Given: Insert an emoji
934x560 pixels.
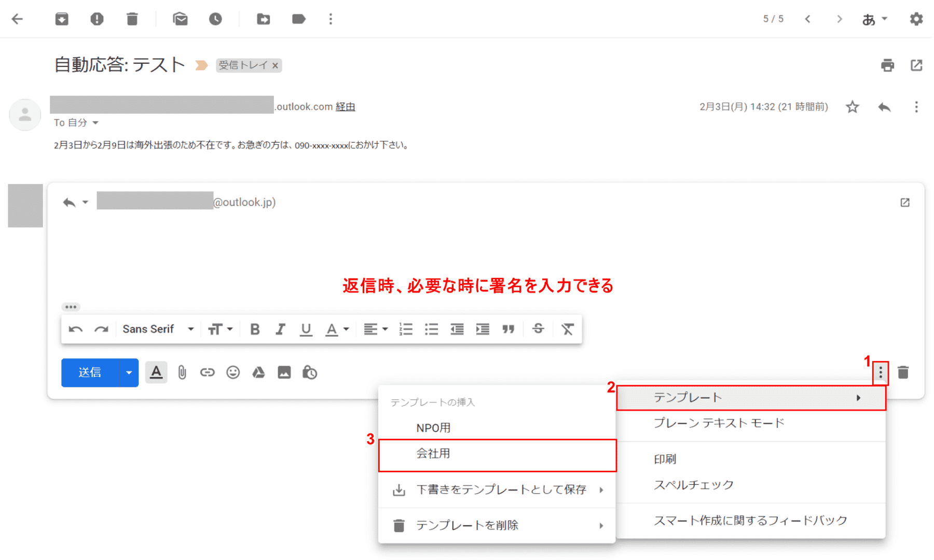Looking at the screenshot, I should pyautogui.click(x=233, y=372).
